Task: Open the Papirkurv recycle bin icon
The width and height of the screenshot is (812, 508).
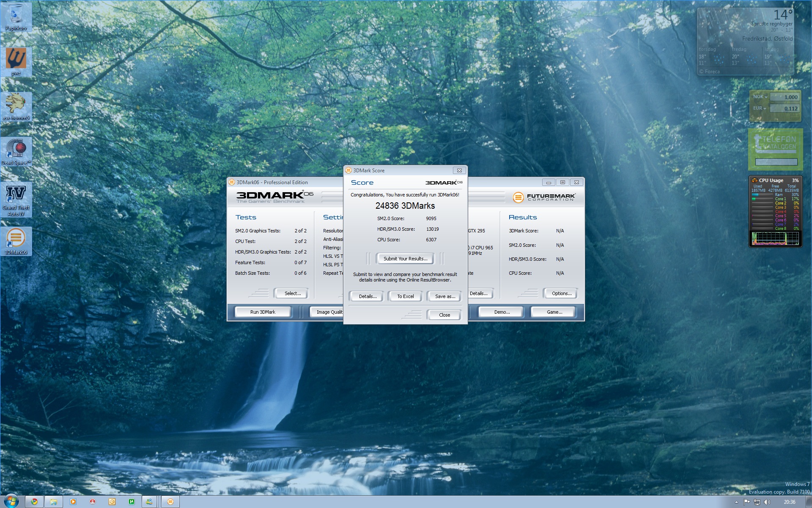Action: coord(16,17)
